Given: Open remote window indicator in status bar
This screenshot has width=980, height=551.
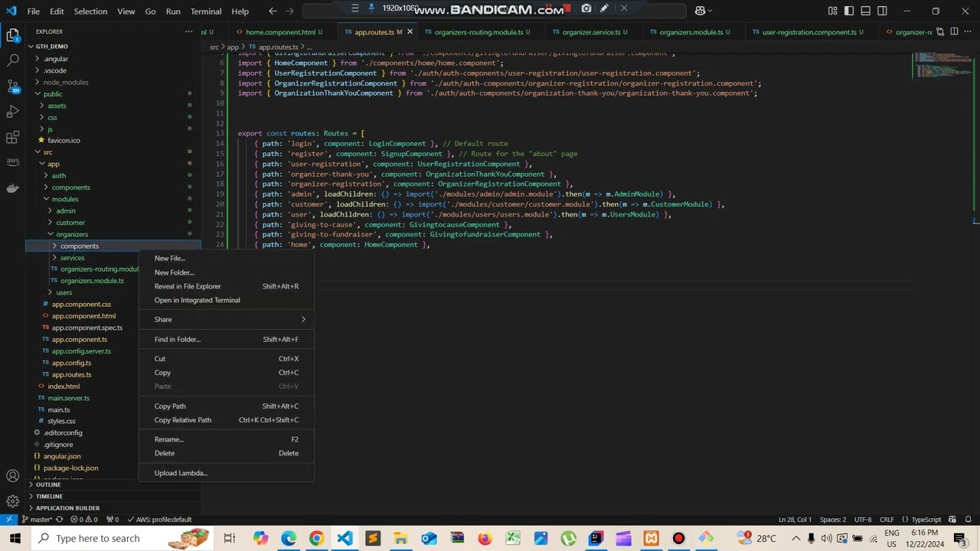Looking at the screenshot, I should click(8, 520).
